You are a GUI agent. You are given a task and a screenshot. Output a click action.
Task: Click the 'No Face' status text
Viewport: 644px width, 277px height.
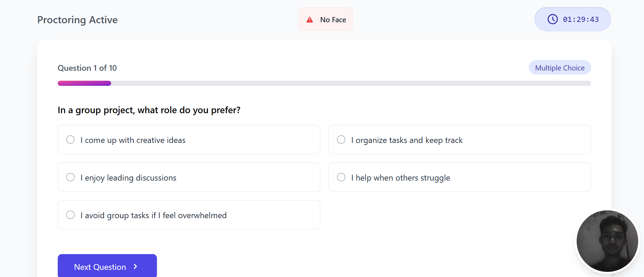pyautogui.click(x=333, y=20)
